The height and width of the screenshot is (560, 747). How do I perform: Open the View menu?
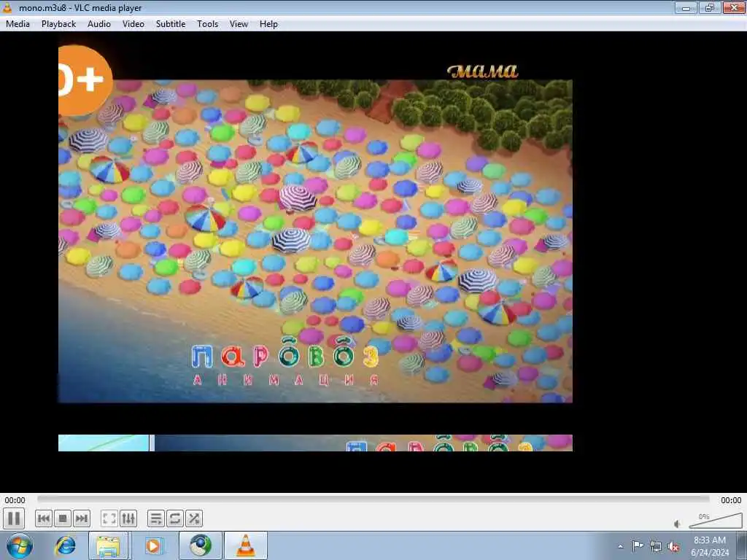click(x=239, y=24)
